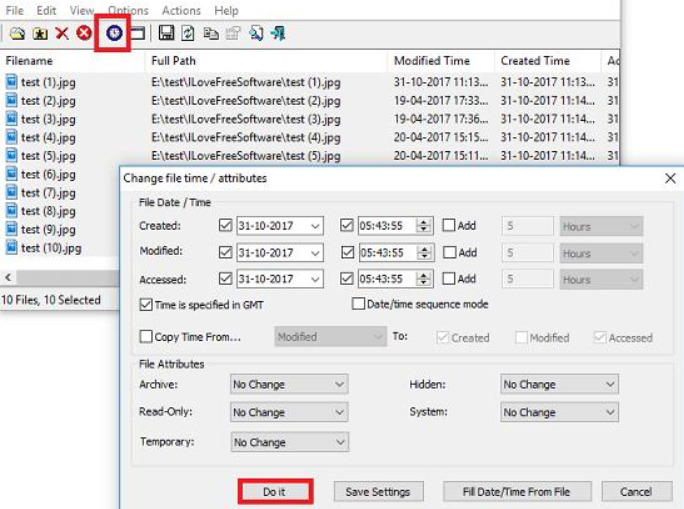Sort by the Modified Time column header
Viewport: 684px width, 509px height.
tap(441, 61)
